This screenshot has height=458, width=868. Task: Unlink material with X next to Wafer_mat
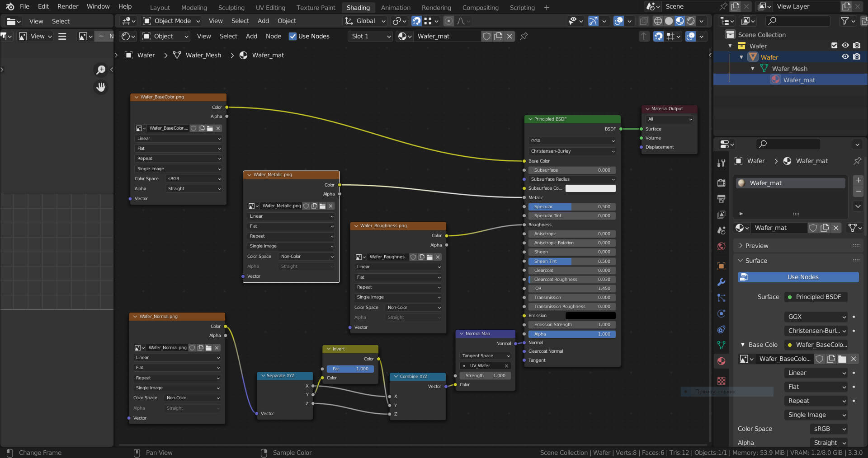(x=509, y=36)
